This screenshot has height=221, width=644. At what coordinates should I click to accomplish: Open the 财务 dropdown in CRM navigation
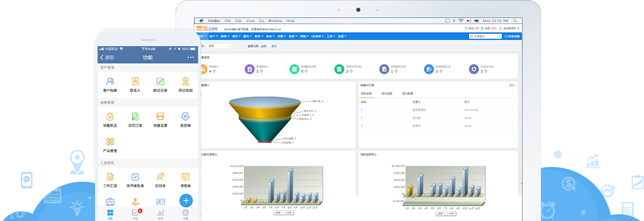point(259,36)
